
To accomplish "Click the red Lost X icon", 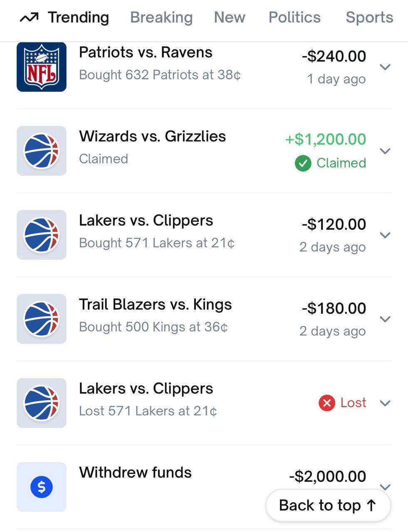I will (x=327, y=403).
